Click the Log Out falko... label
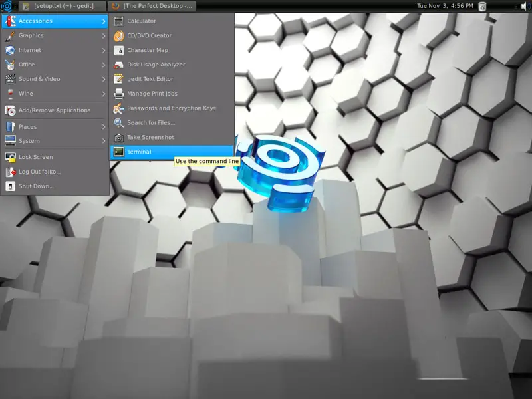Image resolution: width=532 pixels, height=399 pixels. click(40, 172)
